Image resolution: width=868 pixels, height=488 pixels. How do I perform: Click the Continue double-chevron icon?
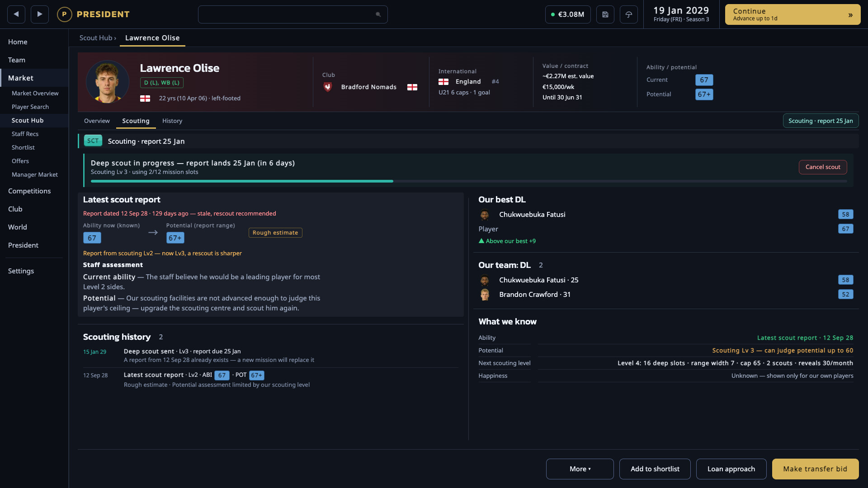coord(850,15)
